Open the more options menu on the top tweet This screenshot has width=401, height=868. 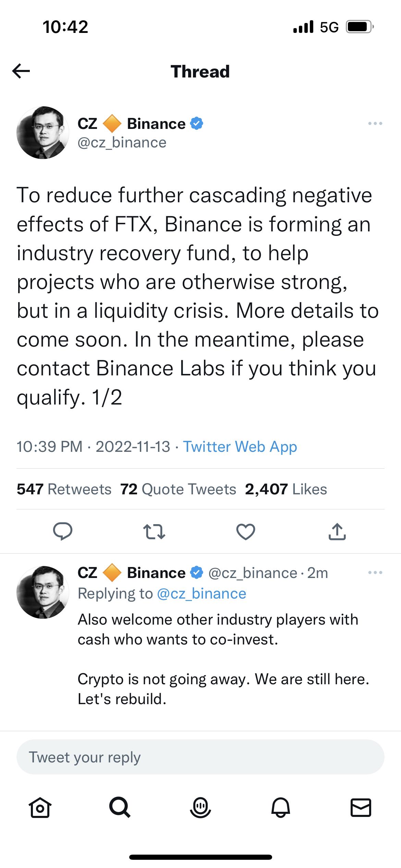click(x=376, y=123)
